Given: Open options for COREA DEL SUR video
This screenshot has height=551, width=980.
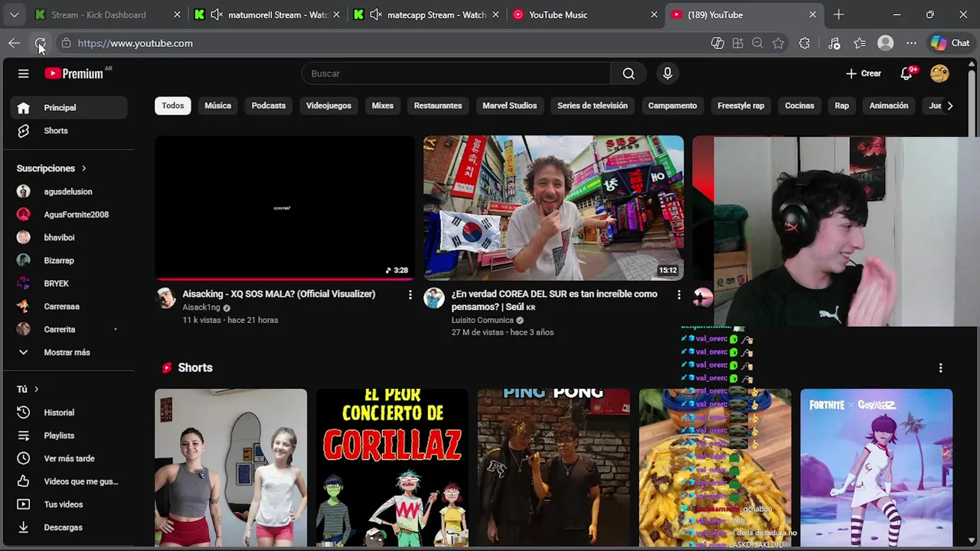Looking at the screenshot, I should point(679,295).
